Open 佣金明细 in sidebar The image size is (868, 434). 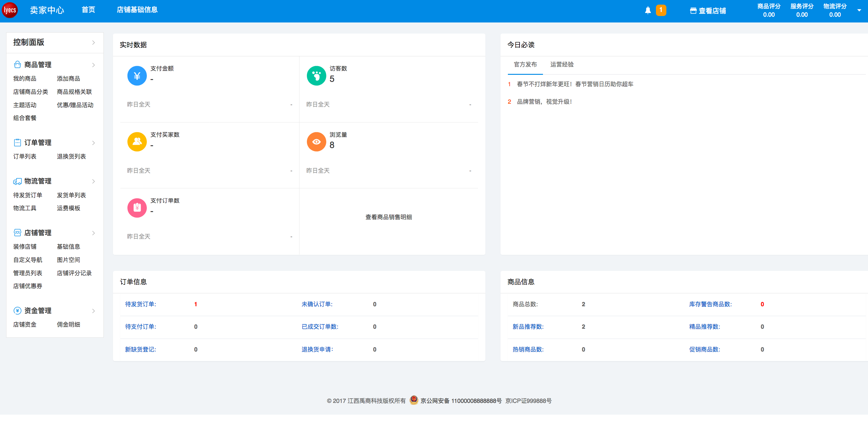68,324
